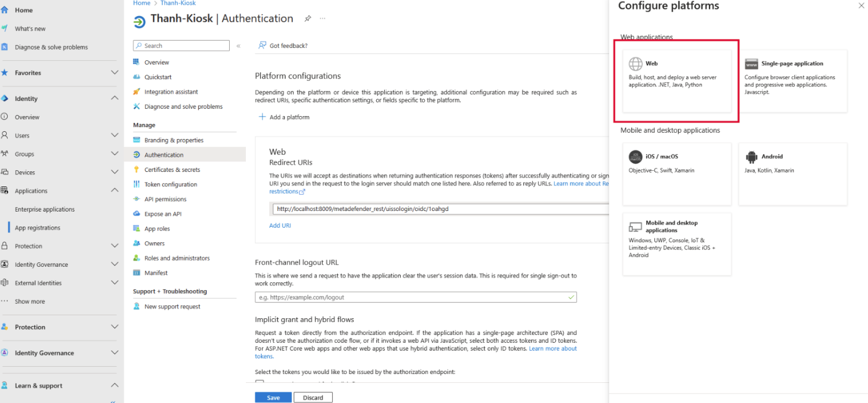Open Enterprise applications in sidebar
The height and width of the screenshot is (403, 868).
point(45,209)
